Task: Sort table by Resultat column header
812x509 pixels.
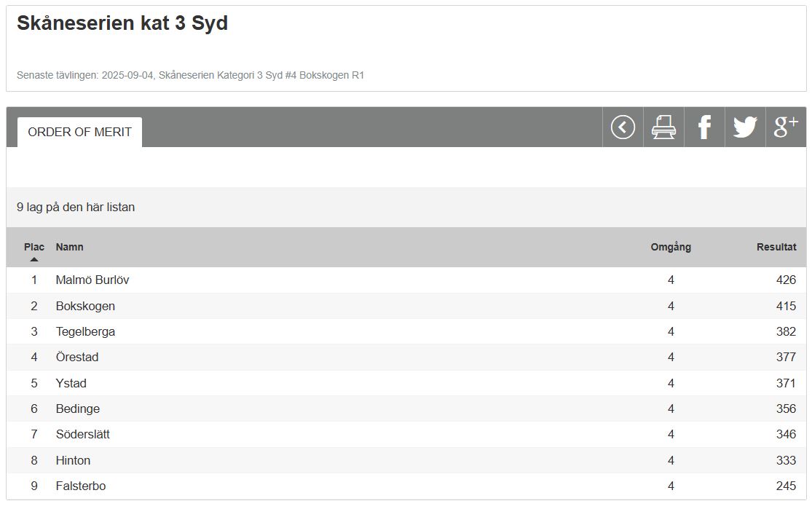Action: pos(776,247)
